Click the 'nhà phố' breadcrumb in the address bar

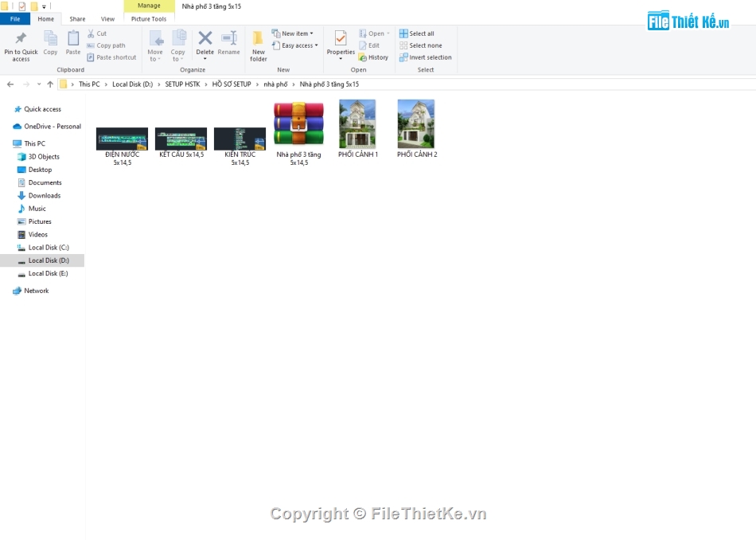coord(275,84)
